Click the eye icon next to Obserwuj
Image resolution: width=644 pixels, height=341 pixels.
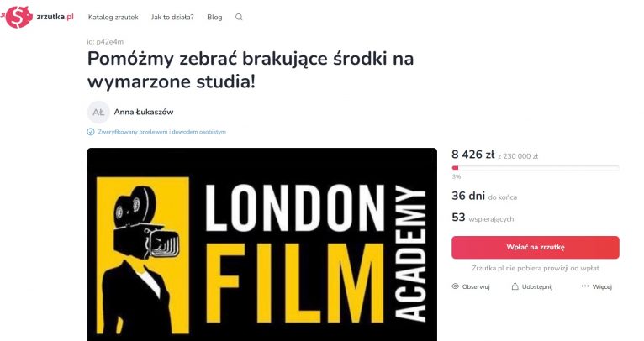[x=455, y=286]
